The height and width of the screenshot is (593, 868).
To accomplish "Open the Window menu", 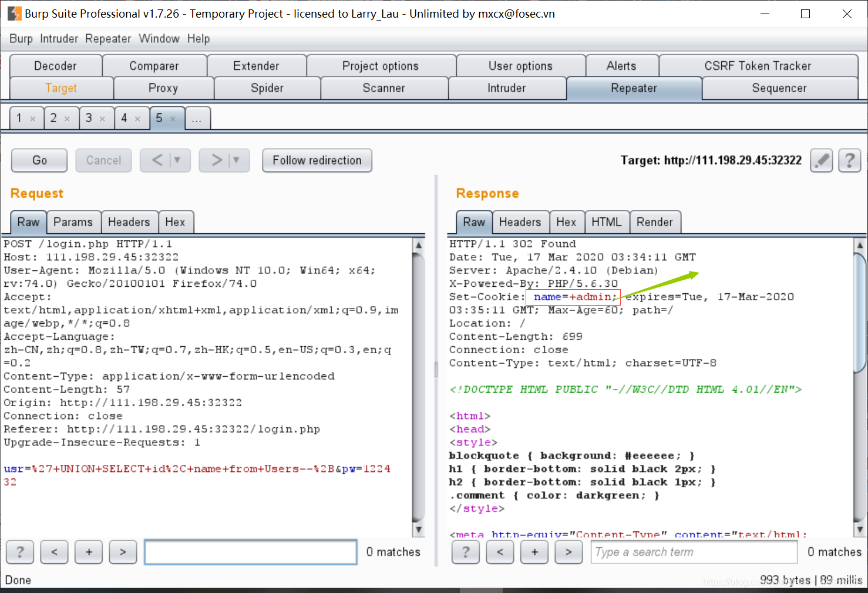I will point(159,39).
